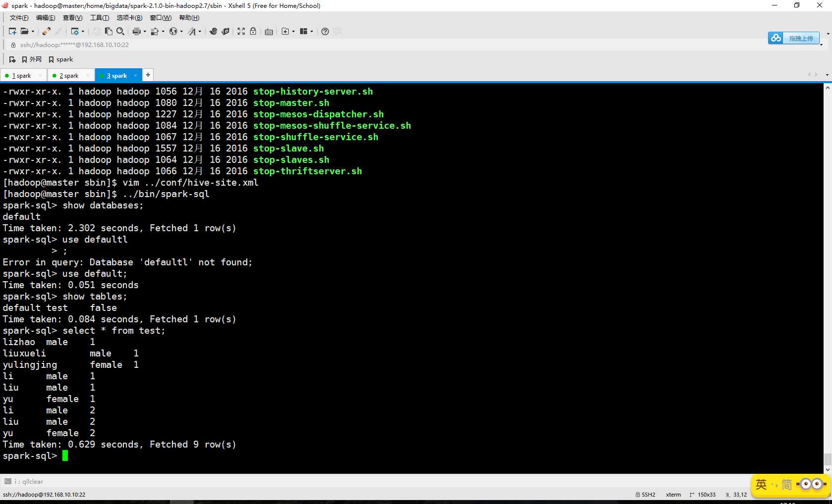832x504 pixels.
Task: Expand the Font dropdown arrow
Action: (x=200, y=31)
